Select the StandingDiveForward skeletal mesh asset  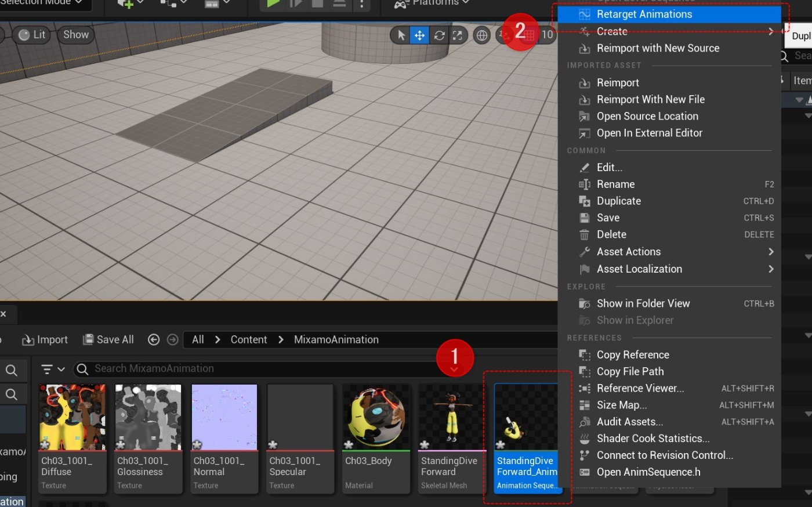click(x=452, y=438)
